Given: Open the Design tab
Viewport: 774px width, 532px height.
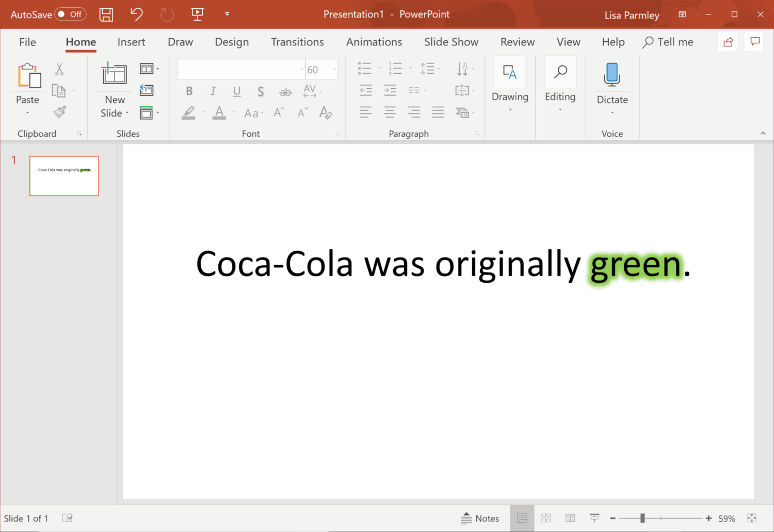Looking at the screenshot, I should point(232,42).
